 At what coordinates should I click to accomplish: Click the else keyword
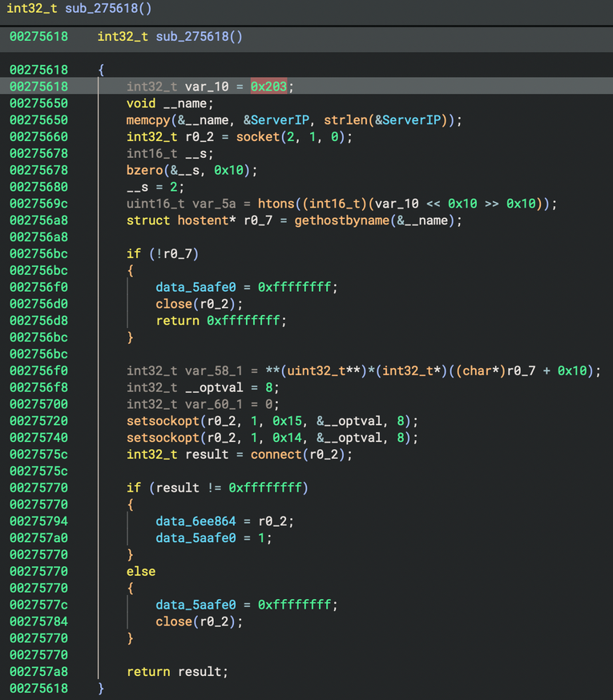141,572
